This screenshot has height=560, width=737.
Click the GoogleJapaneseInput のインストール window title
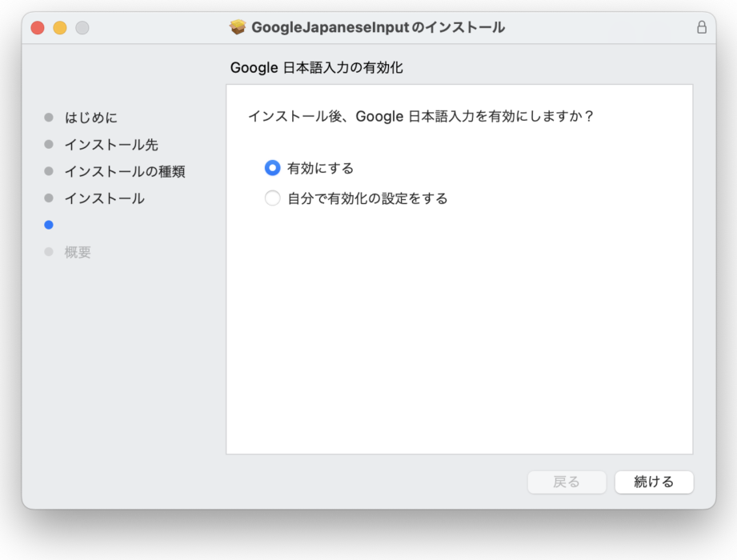(x=378, y=27)
